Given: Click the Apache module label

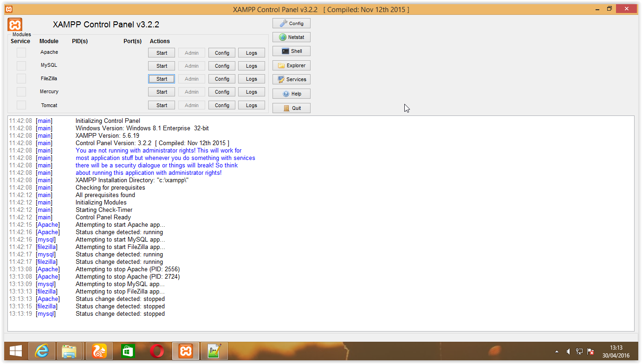Looking at the screenshot, I should 49,52.
